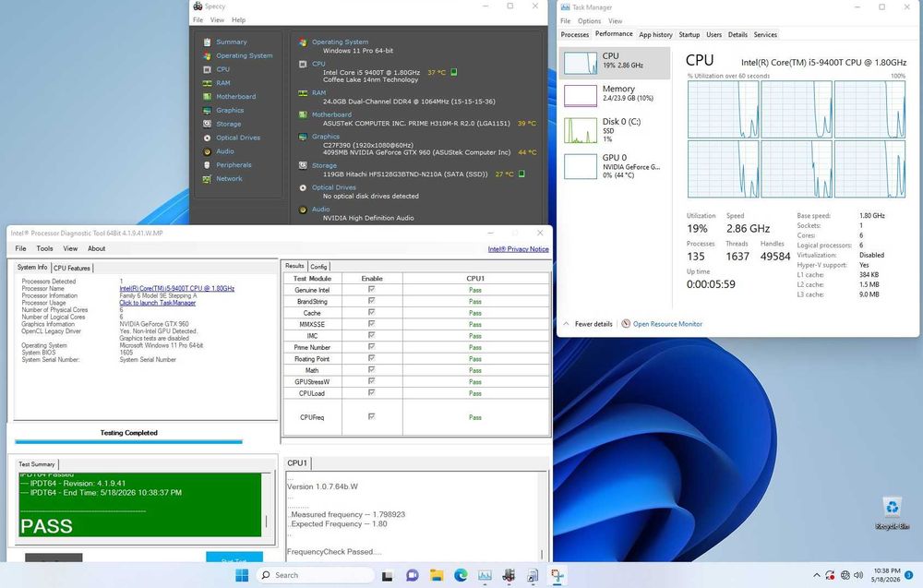Image resolution: width=923 pixels, height=588 pixels.
Task: Toggle the IMC test checkbox
Action: coord(371,335)
